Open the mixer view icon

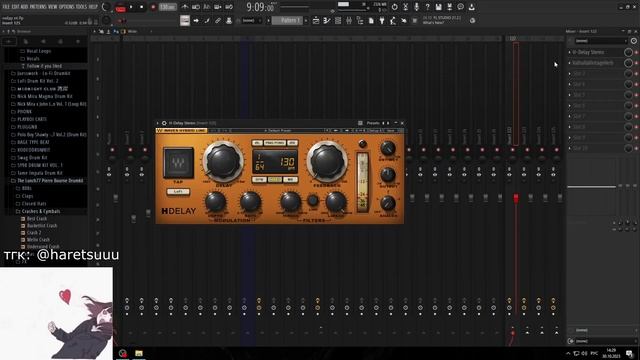pos(349,20)
